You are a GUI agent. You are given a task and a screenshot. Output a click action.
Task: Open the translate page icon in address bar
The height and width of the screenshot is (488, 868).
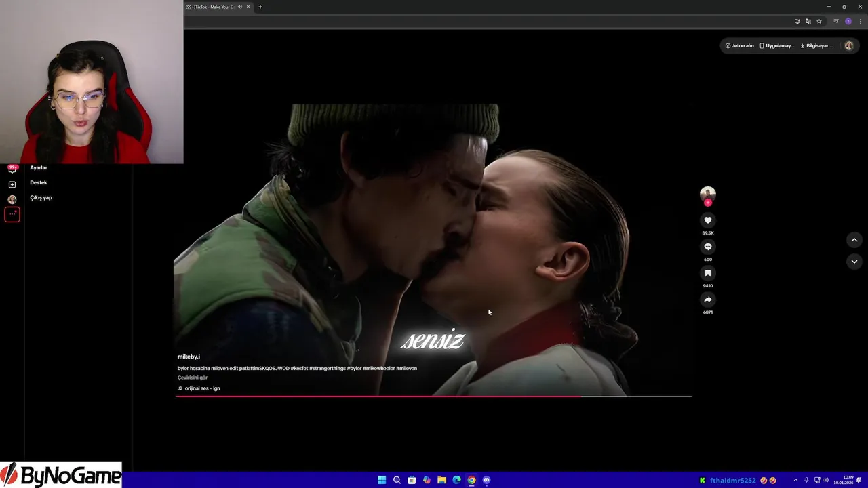pyautogui.click(x=808, y=21)
